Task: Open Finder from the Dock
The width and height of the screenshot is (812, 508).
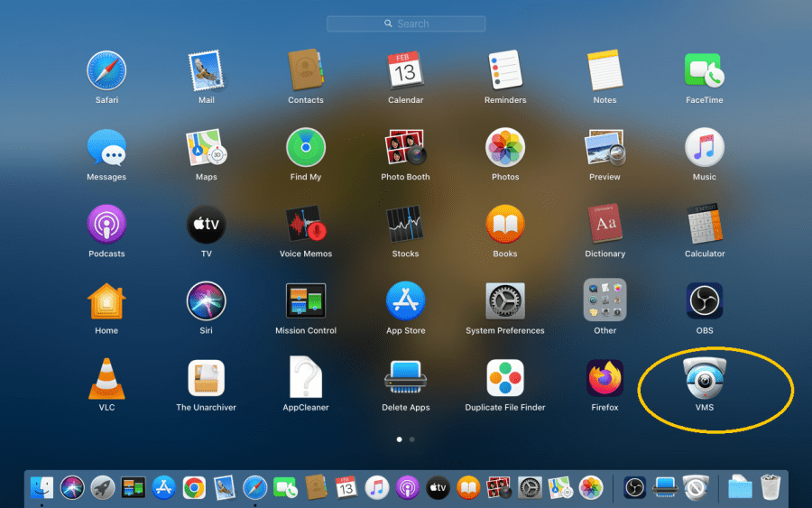Action: [42, 488]
